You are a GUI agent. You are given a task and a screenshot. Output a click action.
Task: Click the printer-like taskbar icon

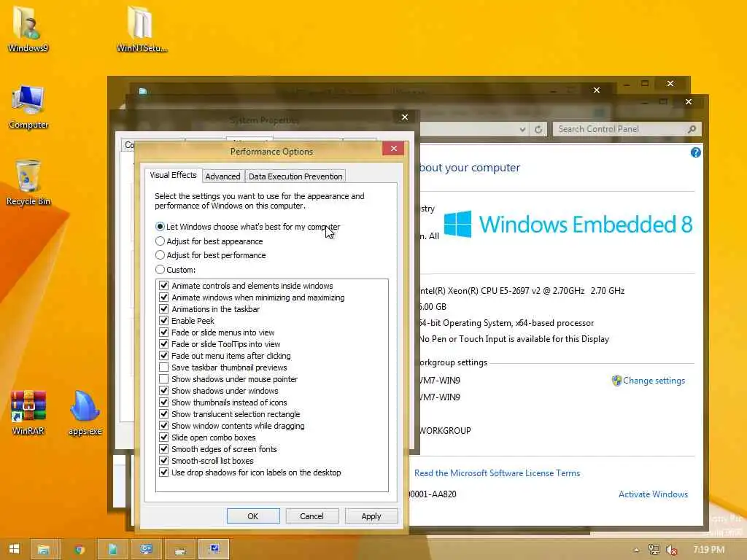point(180,550)
